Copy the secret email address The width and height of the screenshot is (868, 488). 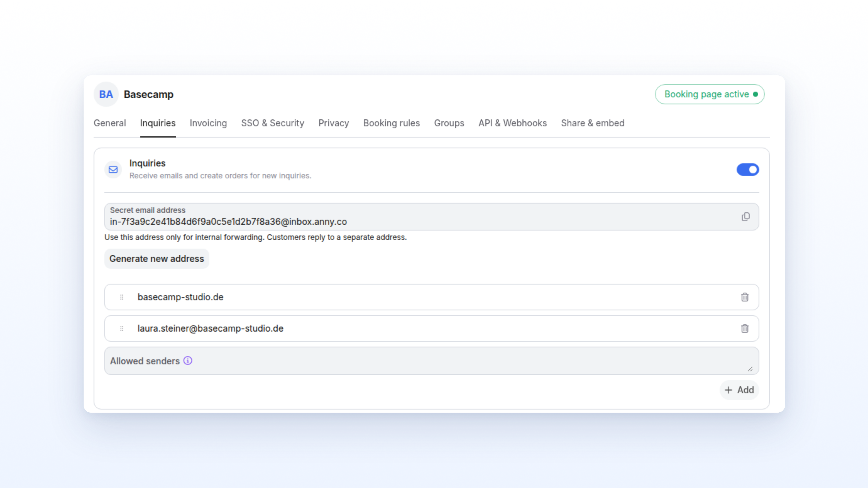[746, 217]
